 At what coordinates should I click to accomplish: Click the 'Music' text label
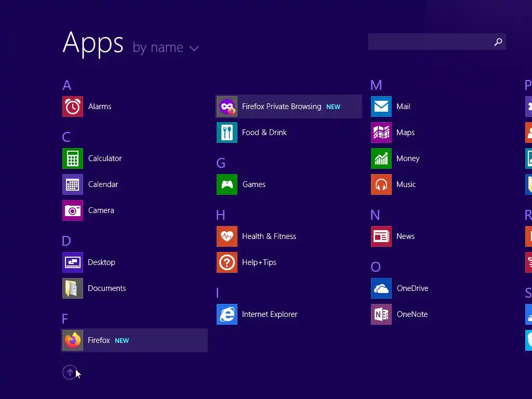pos(406,184)
